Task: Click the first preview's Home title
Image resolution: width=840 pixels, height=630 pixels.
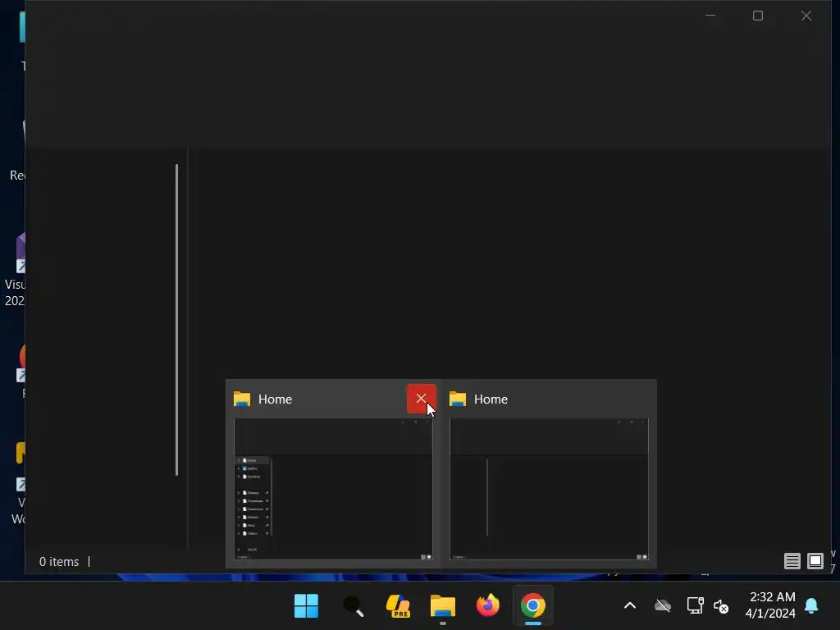Action: tap(275, 399)
